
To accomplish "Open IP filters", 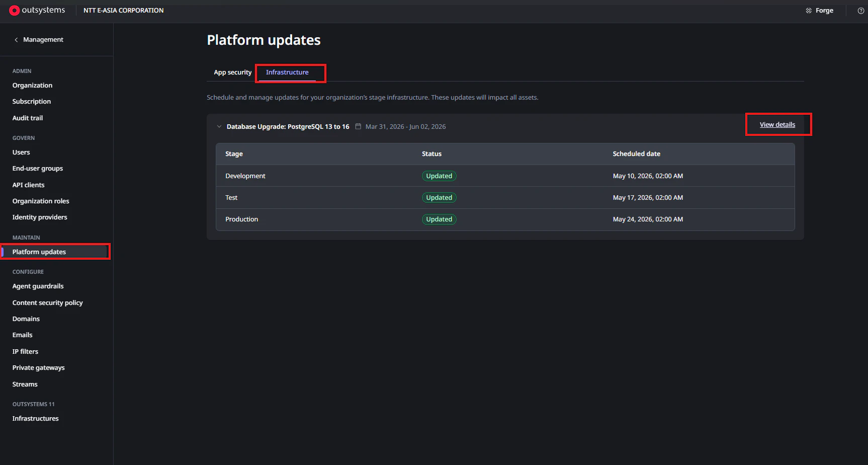I will pyautogui.click(x=25, y=352).
